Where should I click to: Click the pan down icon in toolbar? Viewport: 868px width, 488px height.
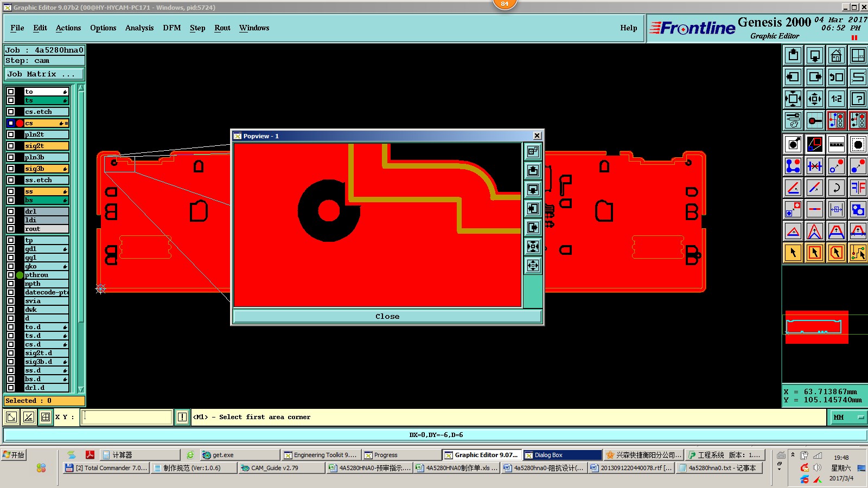point(815,55)
